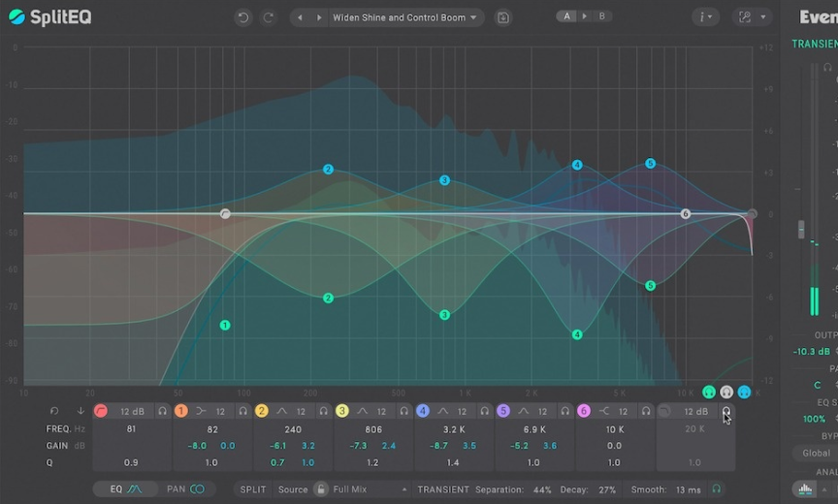Go to the previous preset
Image resolution: width=838 pixels, height=504 pixels.
coord(301,17)
